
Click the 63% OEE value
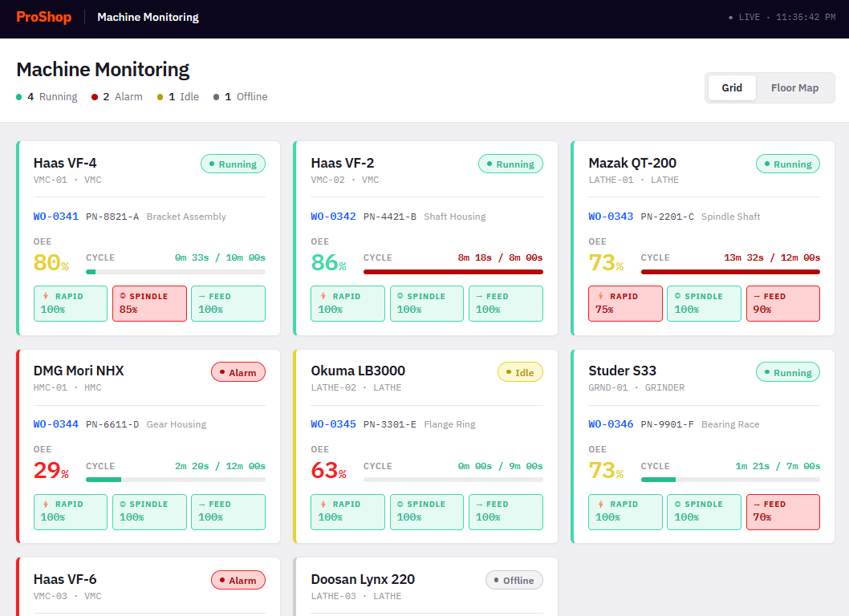[329, 470]
